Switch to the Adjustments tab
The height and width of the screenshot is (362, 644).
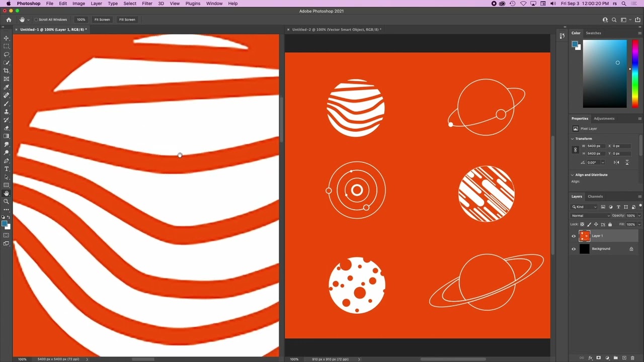pos(604,119)
